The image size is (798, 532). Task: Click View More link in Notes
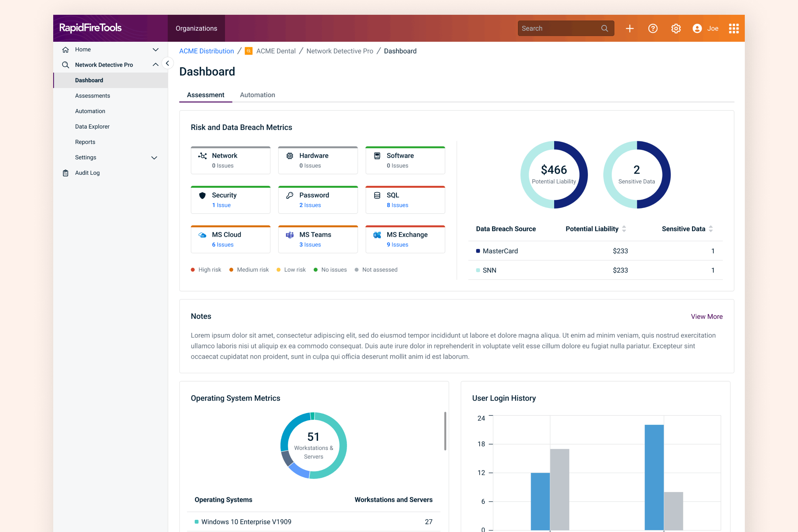(x=706, y=317)
